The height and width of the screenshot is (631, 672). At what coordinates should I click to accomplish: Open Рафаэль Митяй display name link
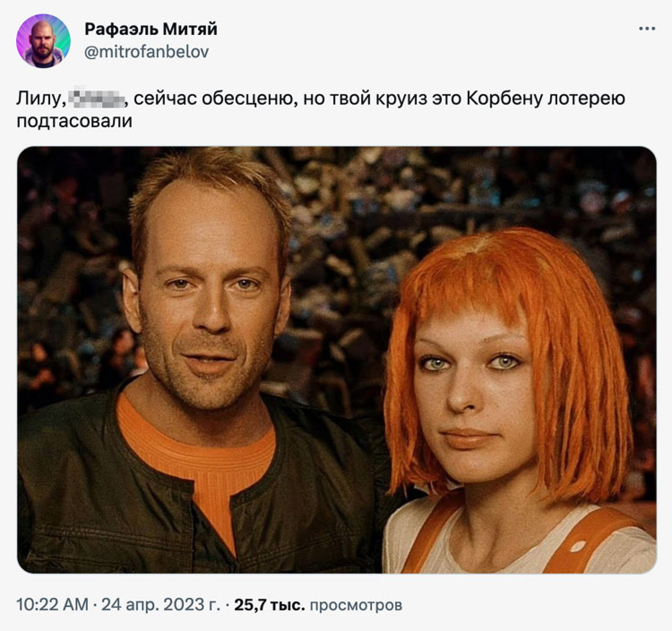pyautogui.click(x=151, y=29)
